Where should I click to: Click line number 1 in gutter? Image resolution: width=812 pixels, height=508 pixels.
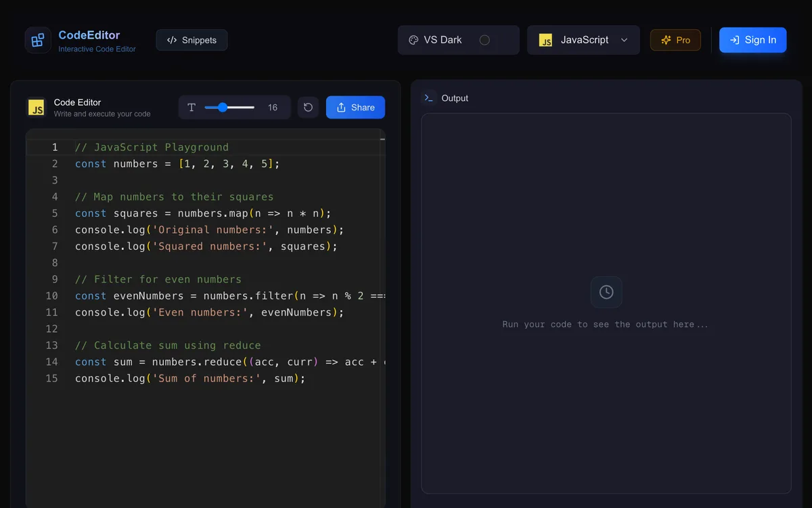tap(55, 147)
